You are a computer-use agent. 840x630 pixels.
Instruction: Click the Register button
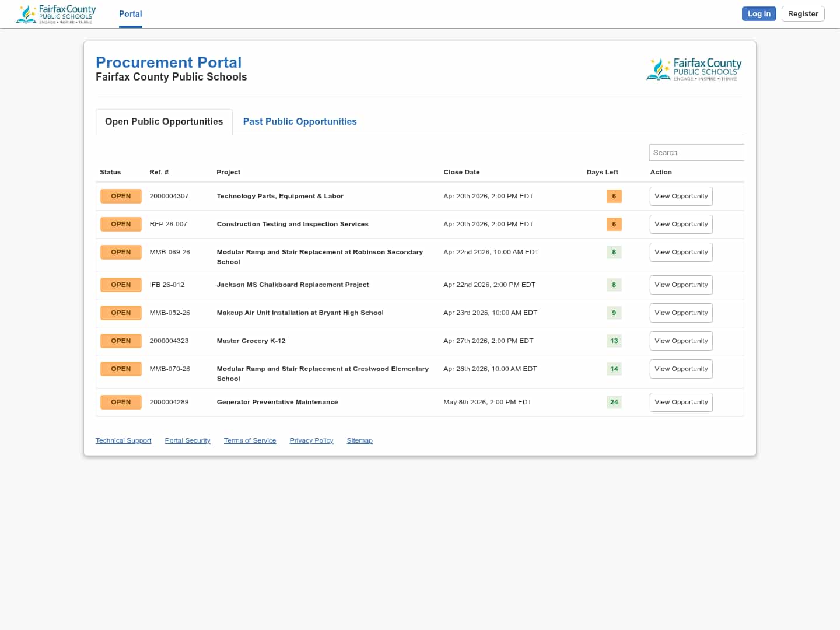pos(803,14)
